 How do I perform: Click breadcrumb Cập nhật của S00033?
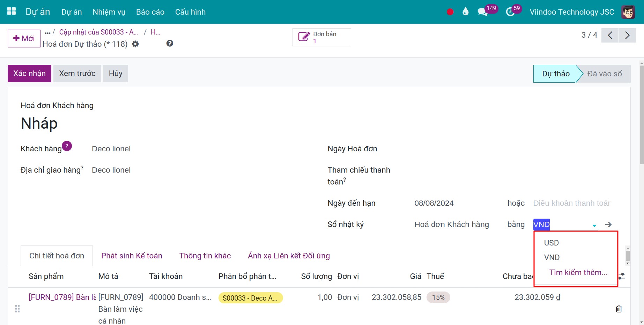[98, 32]
